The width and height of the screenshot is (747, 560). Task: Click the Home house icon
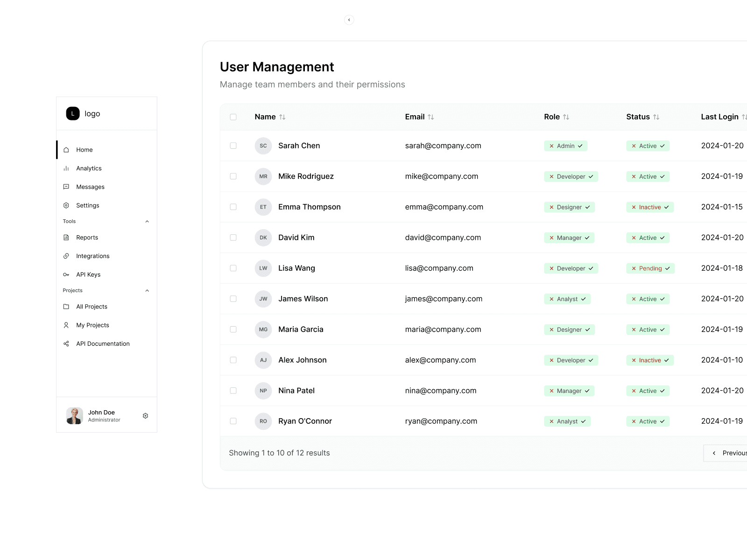pos(66,150)
